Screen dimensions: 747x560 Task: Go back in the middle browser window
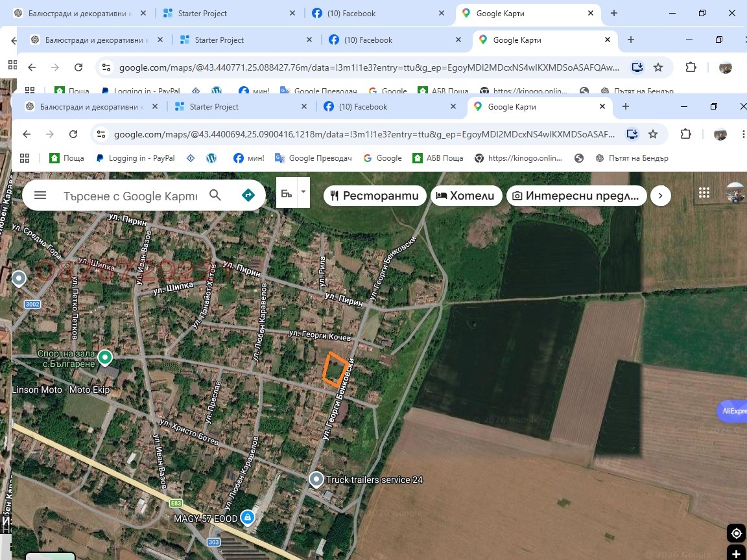tap(32, 67)
